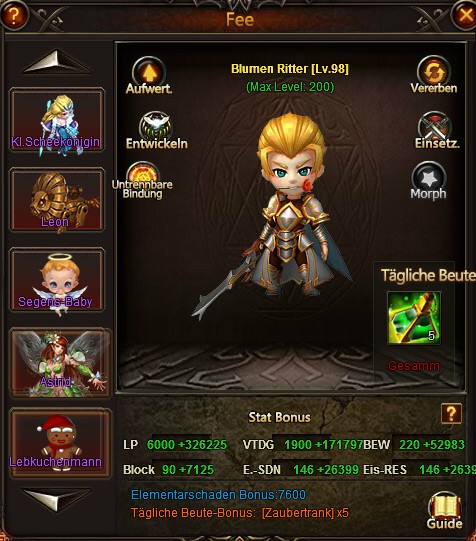This screenshot has height=541, width=476.
Task: Select the Kl.Scheekönigin fairy
Action: tap(57, 120)
